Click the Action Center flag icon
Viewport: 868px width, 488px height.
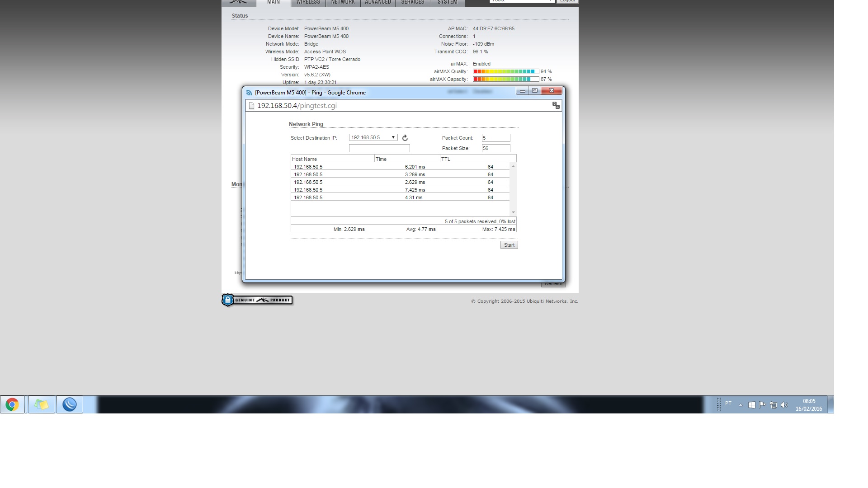[x=763, y=405]
